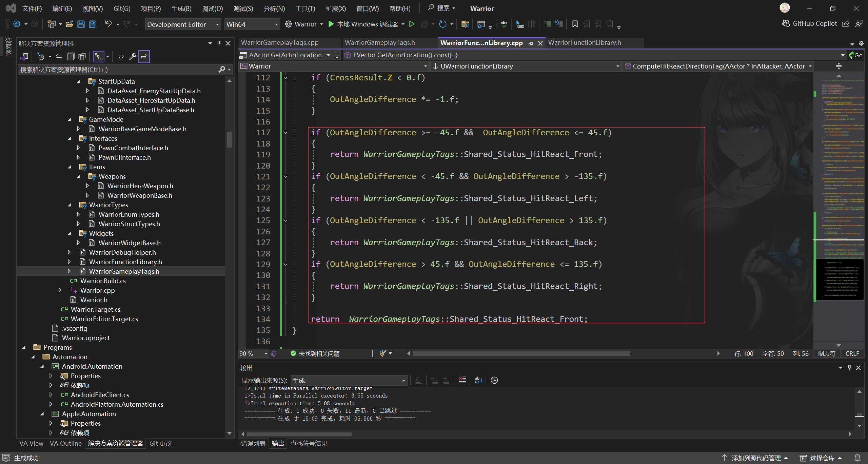
Task: Switch to the WarriorGameplayTags.h tab
Action: [380, 42]
